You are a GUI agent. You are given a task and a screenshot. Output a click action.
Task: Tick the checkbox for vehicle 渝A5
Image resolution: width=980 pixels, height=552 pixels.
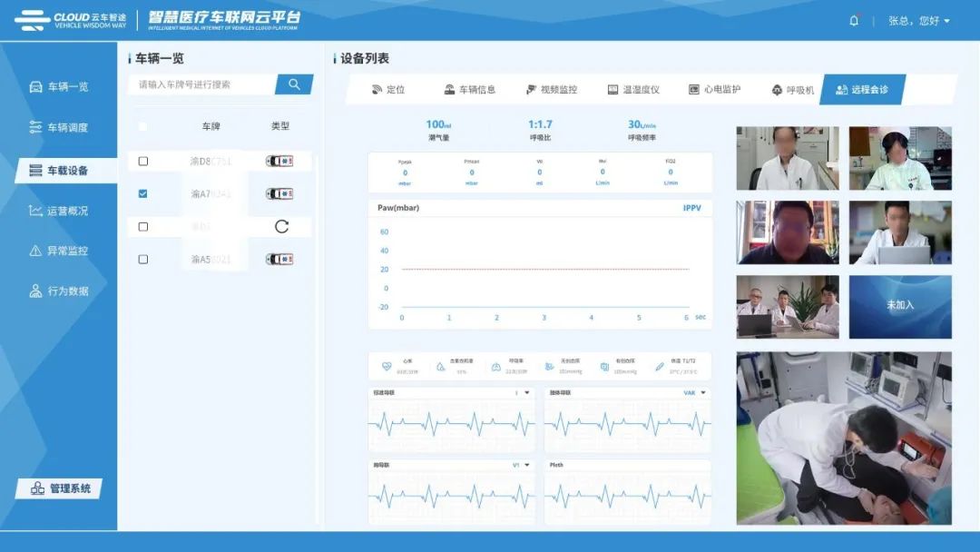pyautogui.click(x=143, y=260)
